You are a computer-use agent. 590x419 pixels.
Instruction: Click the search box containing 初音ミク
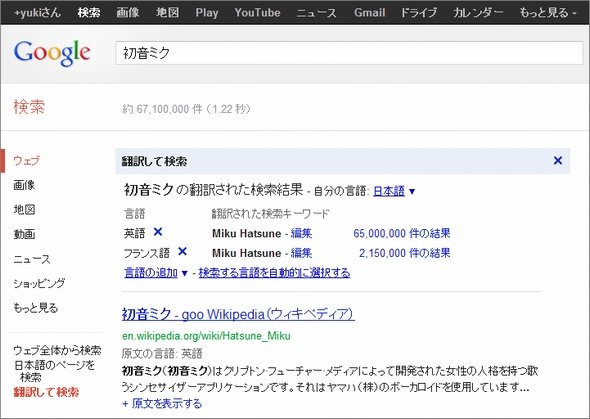pyautogui.click(x=349, y=53)
